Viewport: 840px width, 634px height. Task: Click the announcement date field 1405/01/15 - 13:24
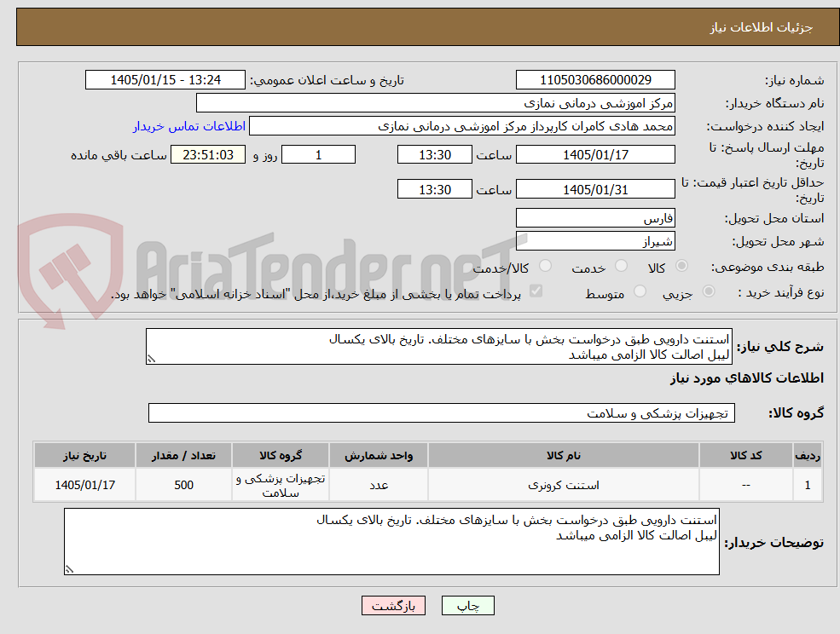[x=165, y=80]
